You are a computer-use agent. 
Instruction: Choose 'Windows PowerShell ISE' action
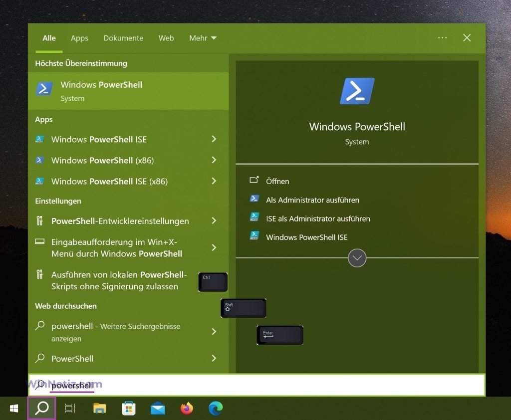click(307, 237)
